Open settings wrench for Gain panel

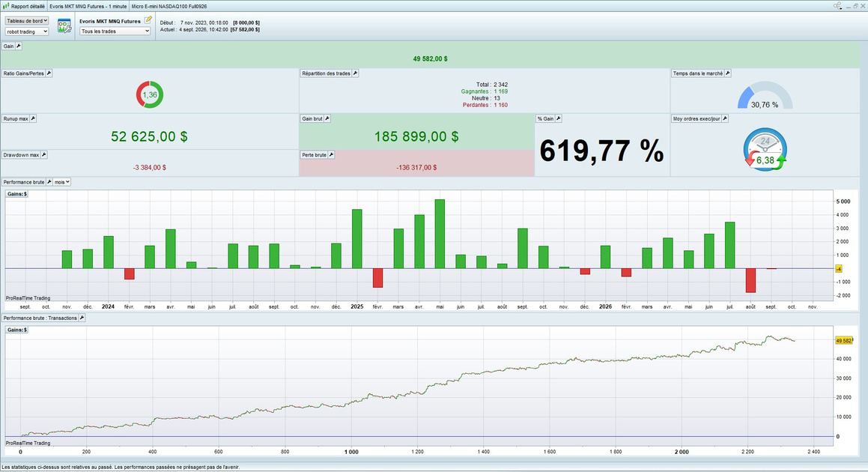(x=18, y=46)
